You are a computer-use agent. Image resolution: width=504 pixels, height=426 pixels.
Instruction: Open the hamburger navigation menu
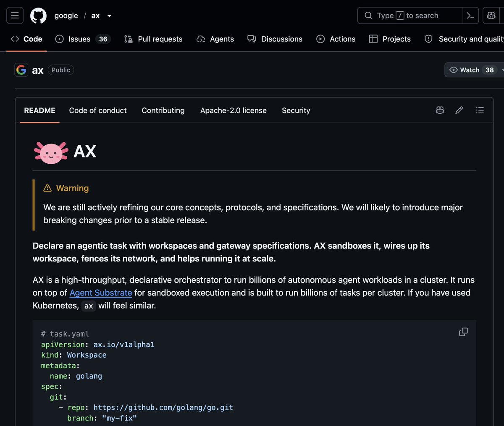click(x=15, y=16)
